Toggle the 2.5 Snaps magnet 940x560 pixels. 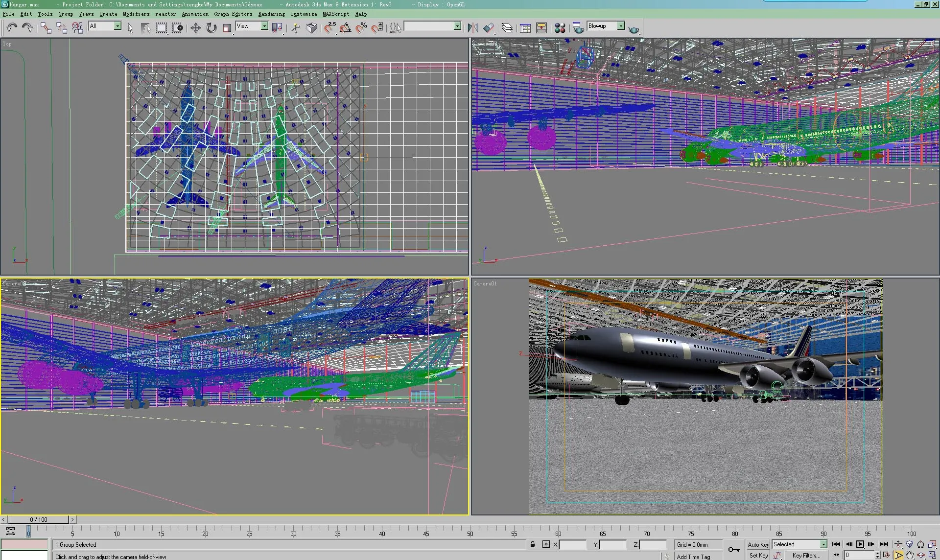pos(329,28)
